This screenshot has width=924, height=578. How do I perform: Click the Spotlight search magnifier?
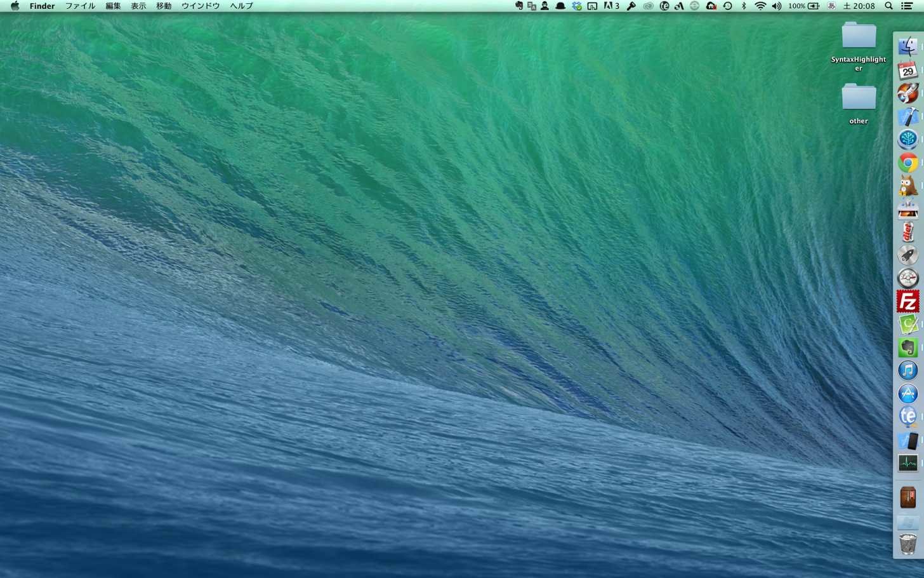click(x=888, y=6)
